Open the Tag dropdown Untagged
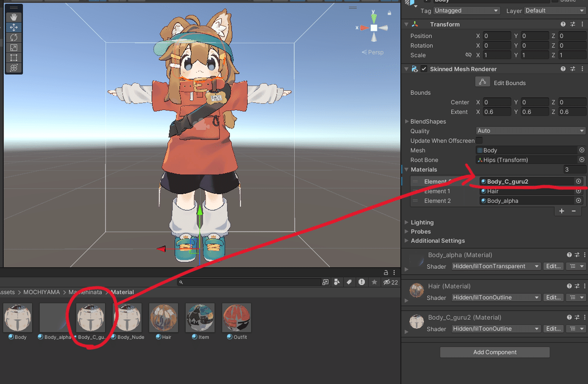This screenshot has height=384, width=588. pos(466,10)
